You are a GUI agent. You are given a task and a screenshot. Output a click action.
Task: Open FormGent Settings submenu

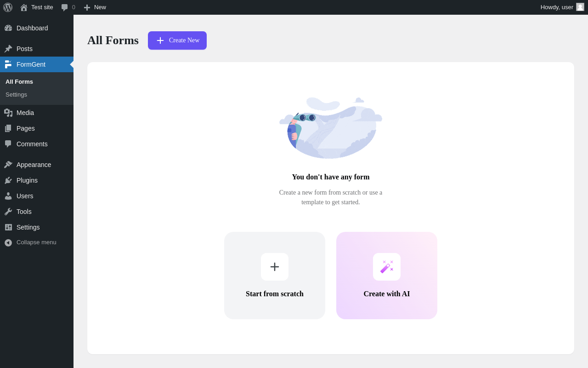(x=16, y=94)
